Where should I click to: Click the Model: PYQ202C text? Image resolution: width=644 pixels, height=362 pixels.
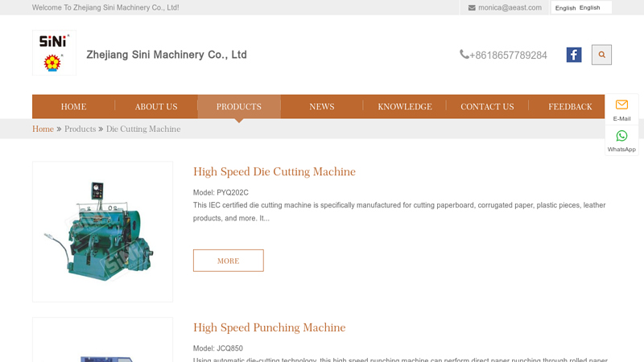(x=221, y=192)
